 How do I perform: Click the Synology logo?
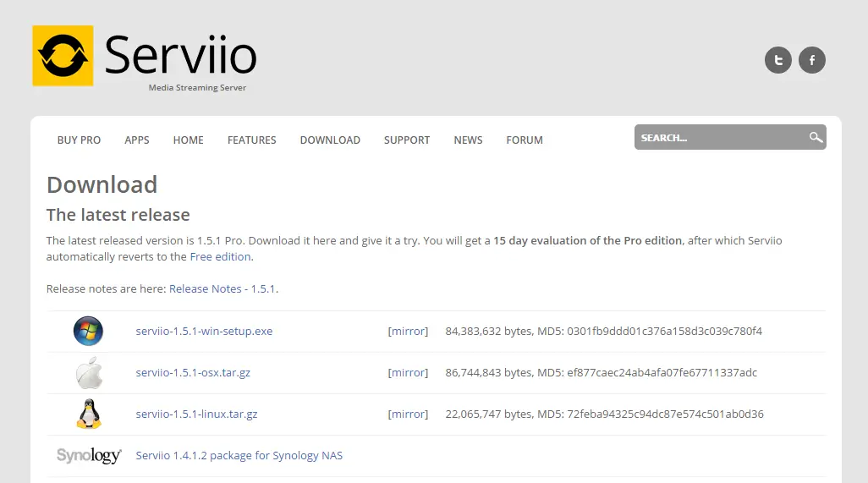point(89,455)
